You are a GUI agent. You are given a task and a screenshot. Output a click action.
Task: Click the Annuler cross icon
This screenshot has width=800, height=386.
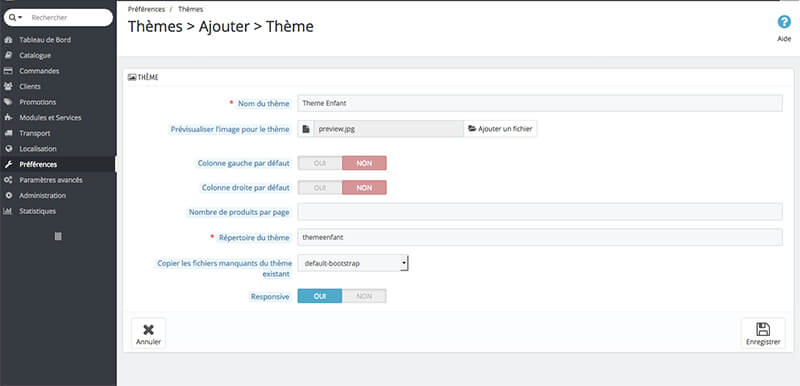[x=148, y=330]
